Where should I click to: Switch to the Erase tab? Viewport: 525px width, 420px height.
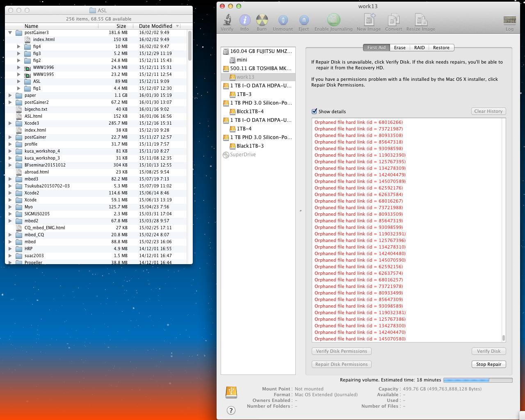point(399,48)
